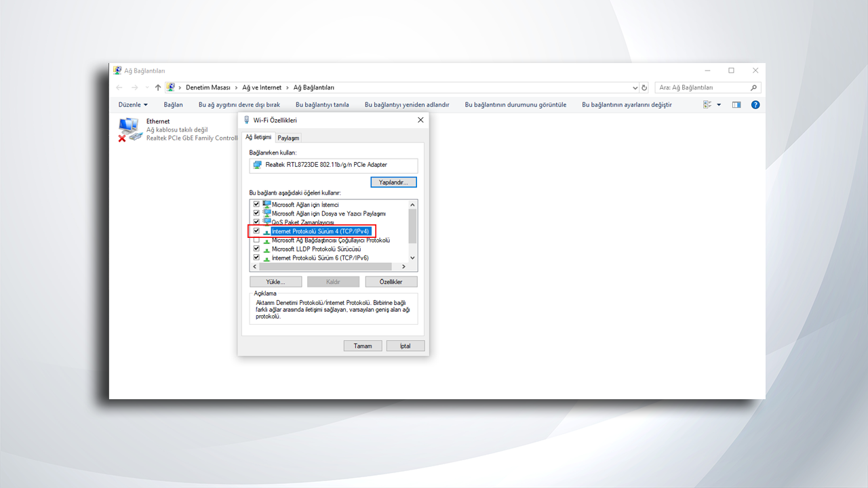Click the change view icon

point(707,105)
